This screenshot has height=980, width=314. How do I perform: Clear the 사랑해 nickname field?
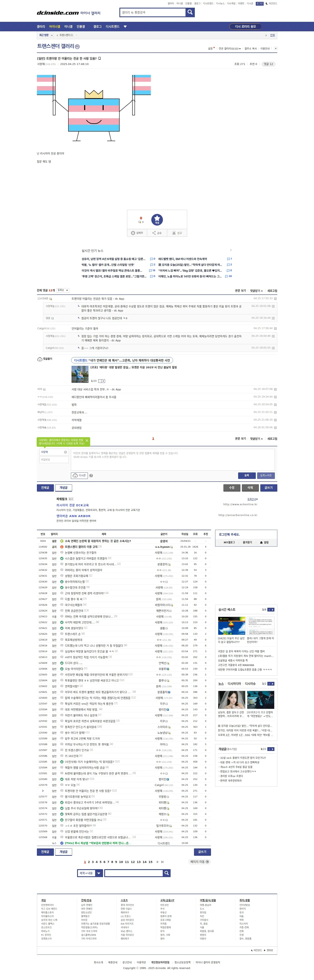(65, 452)
